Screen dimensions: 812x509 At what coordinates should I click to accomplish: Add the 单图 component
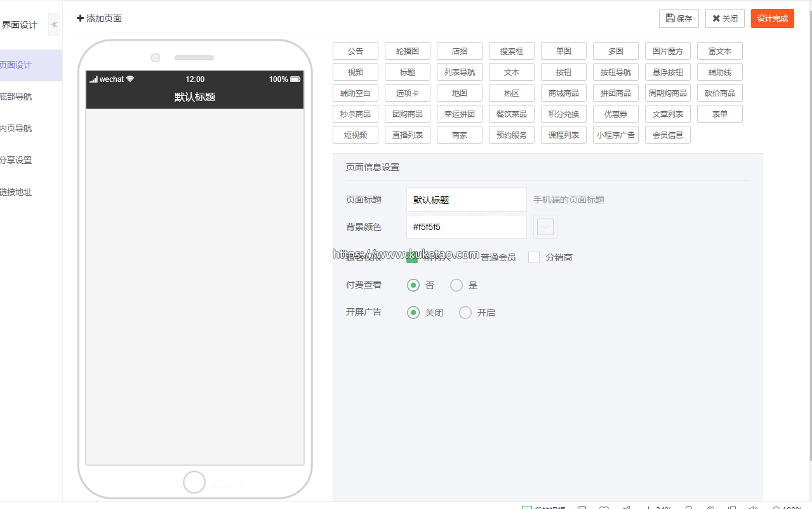click(564, 51)
